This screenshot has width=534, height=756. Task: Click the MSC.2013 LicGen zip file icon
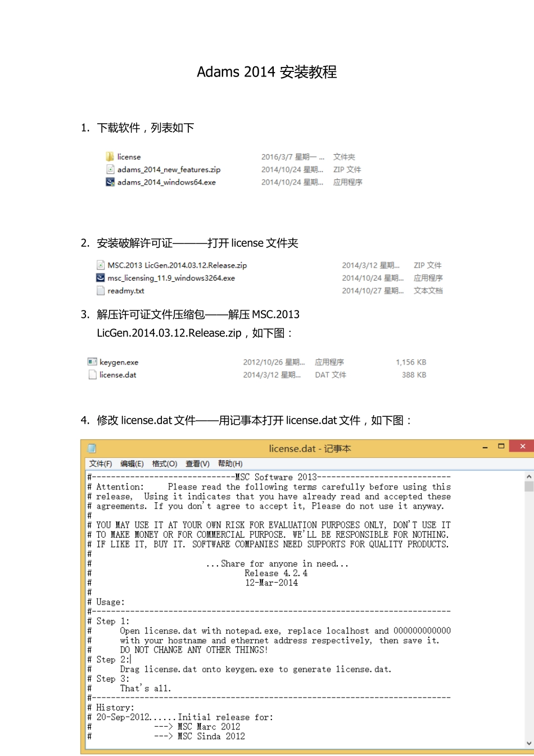click(x=101, y=265)
